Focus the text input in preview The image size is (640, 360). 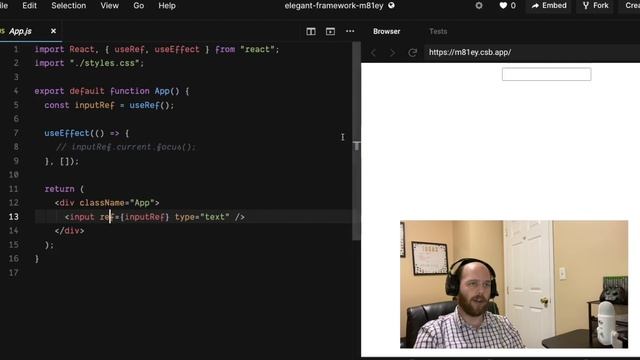tap(547, 74)
